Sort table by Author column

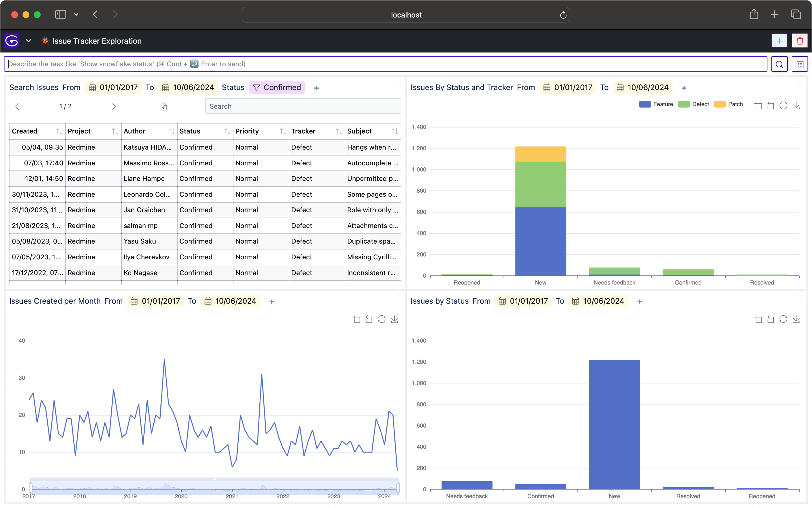tap(171, 131)
